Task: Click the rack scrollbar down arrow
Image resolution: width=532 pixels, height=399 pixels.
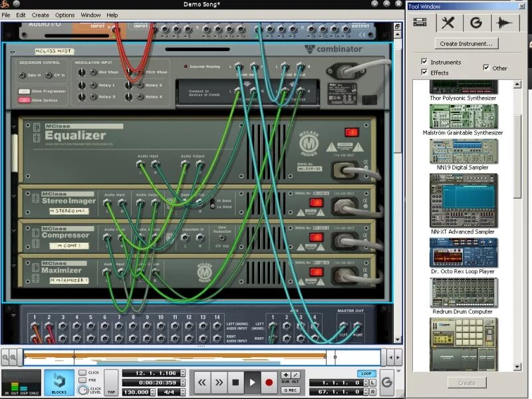Action: 398,340
